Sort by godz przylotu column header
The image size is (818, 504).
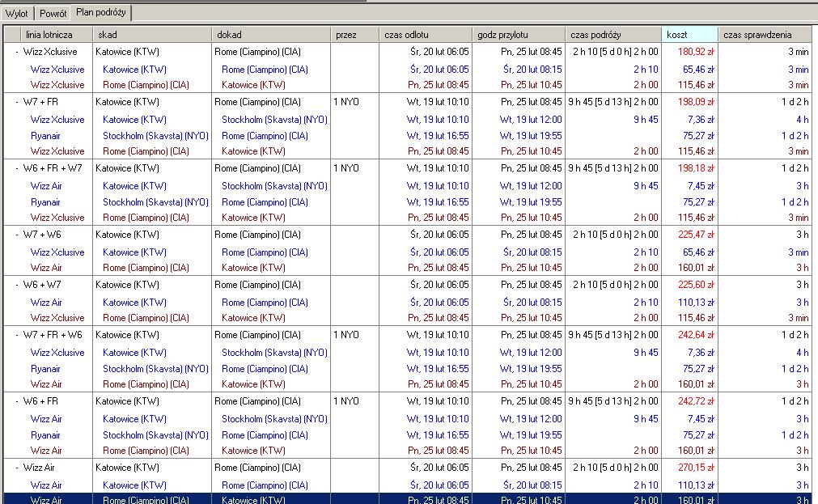[x=518, y=35]
